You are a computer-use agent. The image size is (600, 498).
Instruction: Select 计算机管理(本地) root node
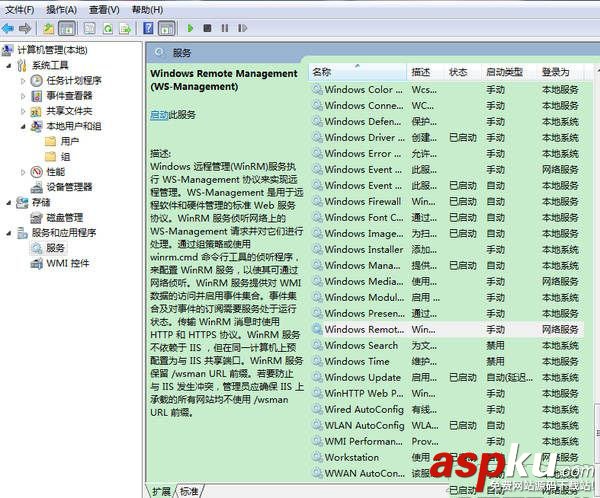52,50
